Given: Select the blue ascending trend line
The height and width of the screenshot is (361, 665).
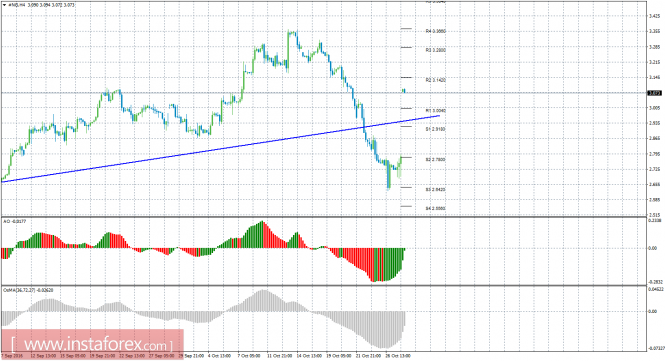Looking at the screenshot, I should point(221,148).
